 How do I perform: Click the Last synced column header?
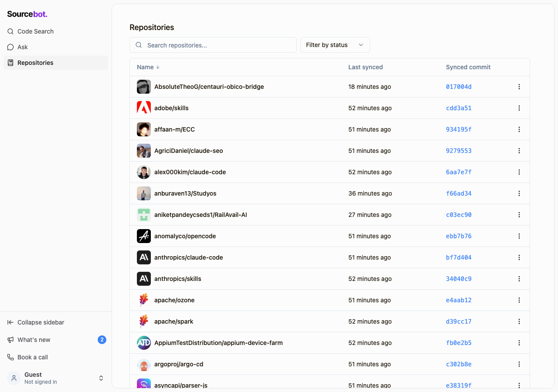[x=365, y=67]
